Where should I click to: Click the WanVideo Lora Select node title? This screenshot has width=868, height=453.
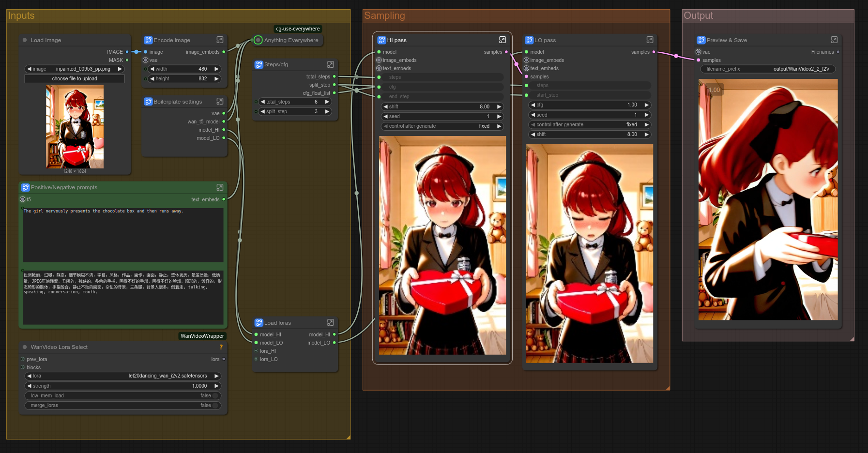pyautogui.click(x=59, y=347)
